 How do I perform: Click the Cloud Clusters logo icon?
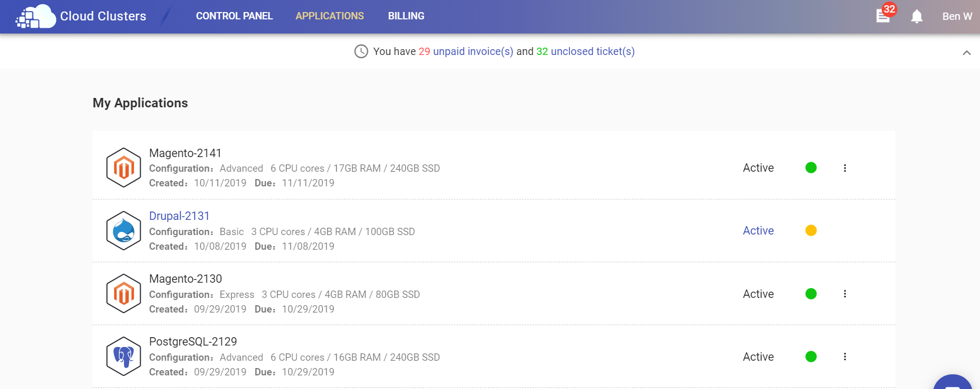(x=36, y=16)
